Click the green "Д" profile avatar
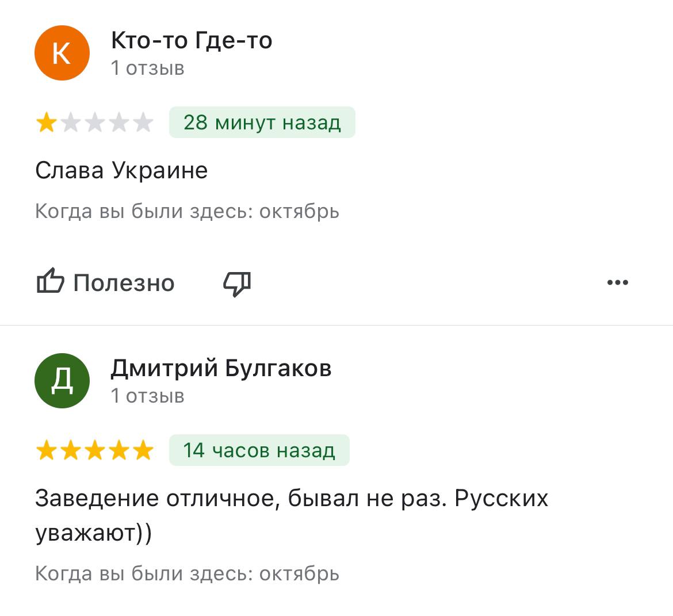The width and height of the screenshot is (673, 616). tap(62, 381)
